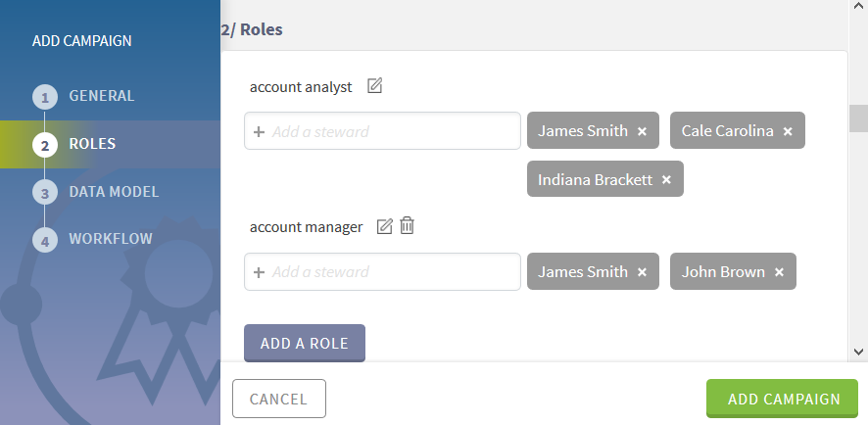Viewport: 868px width, 425px height.
Task: Select the Roles step
Action: [x=92, y=144]
